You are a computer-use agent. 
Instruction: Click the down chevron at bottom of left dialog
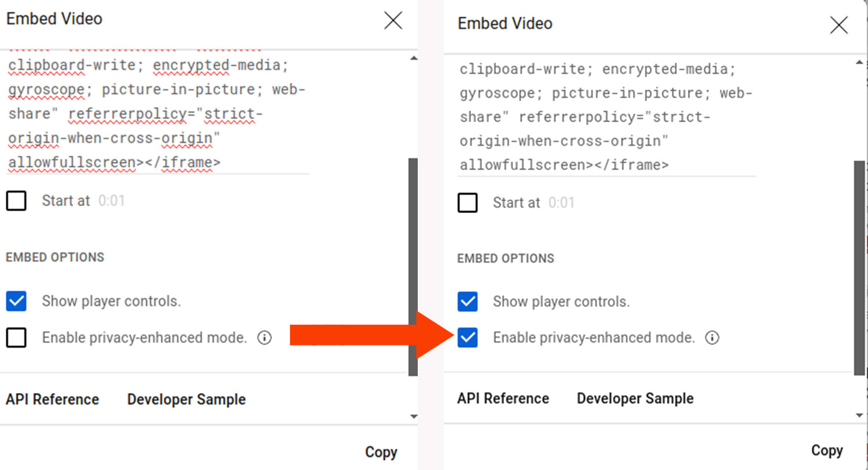pyautogui.click(x=414, y=416)
